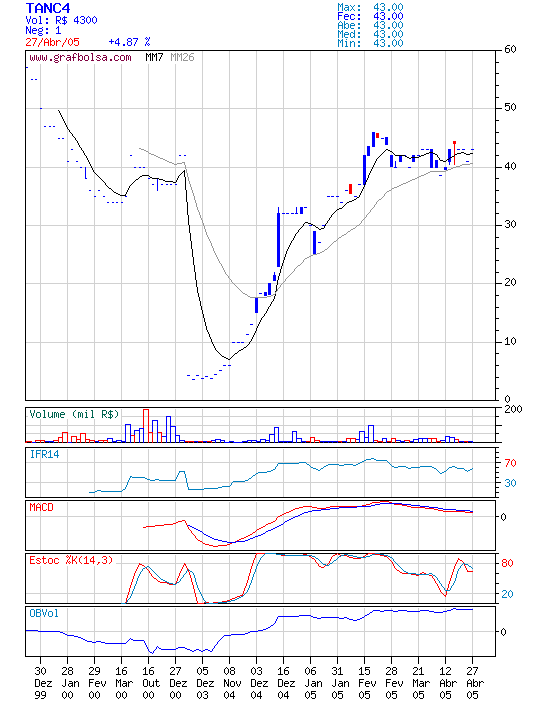Click the MACD indicator label

pyautogui.click(x=41, y=507)
